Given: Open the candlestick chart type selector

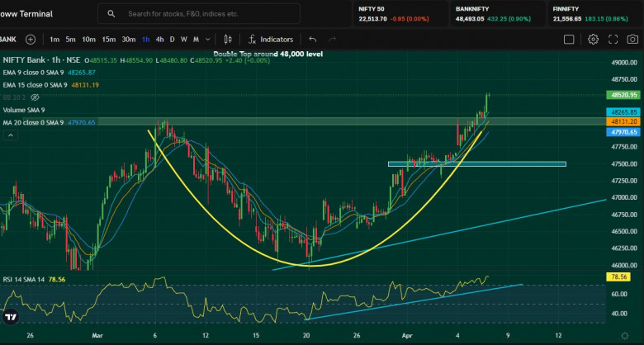Looking at the screenshot, I should (x=228, y=40).
